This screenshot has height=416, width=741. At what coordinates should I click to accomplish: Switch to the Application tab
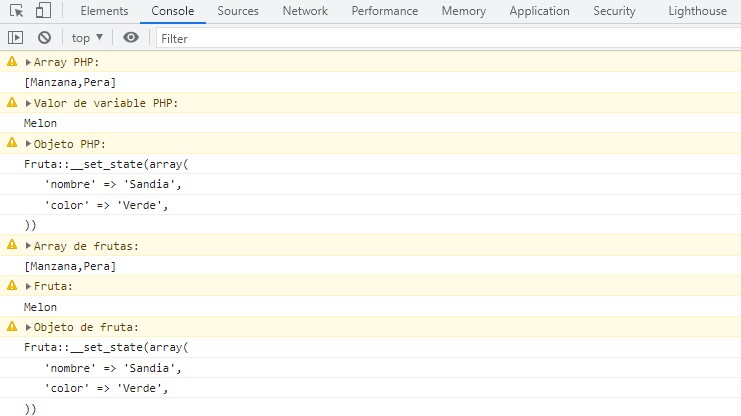click(546, 11)
